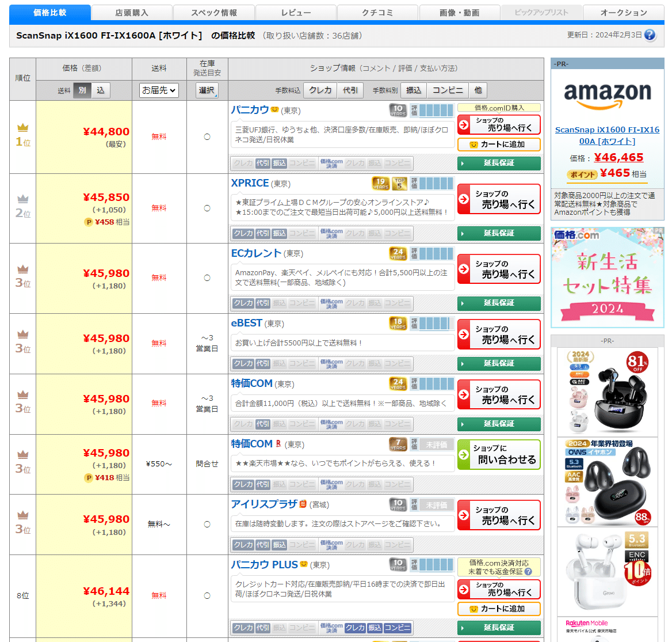The width and height of the screenshot is (672, 642).
Task: Click the 24 YEARS badge in 特価COM Tokyo row
Action: (398, 384)
